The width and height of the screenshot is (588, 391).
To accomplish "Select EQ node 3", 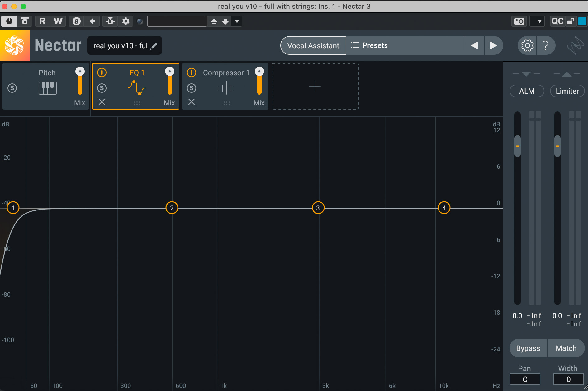I will click(318, 208).
